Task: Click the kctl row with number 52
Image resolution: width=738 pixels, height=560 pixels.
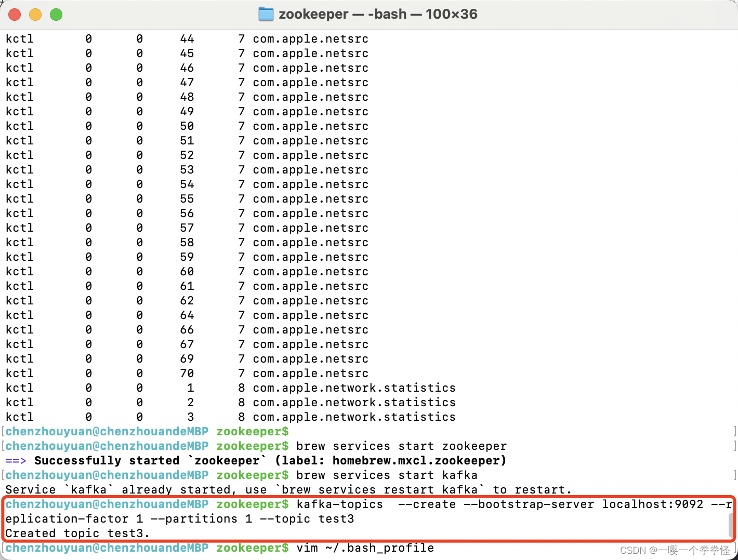Action: pos(187,155)
